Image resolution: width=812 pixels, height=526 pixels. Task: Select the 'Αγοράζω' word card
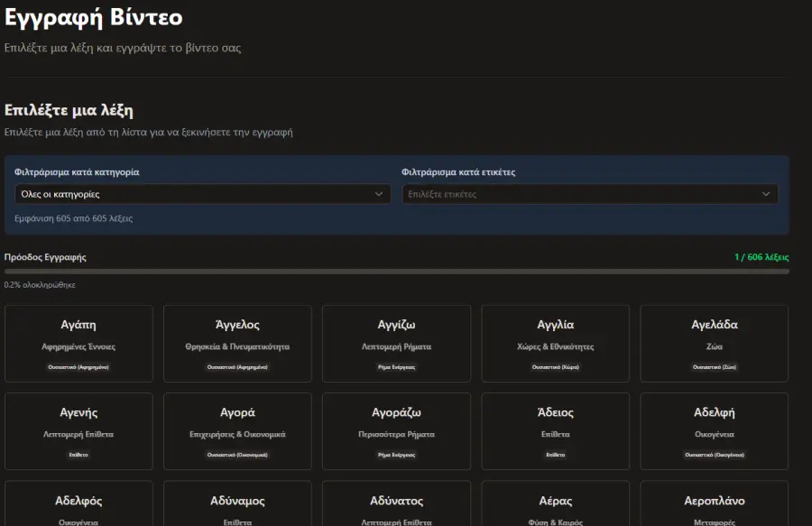[397, 431]
